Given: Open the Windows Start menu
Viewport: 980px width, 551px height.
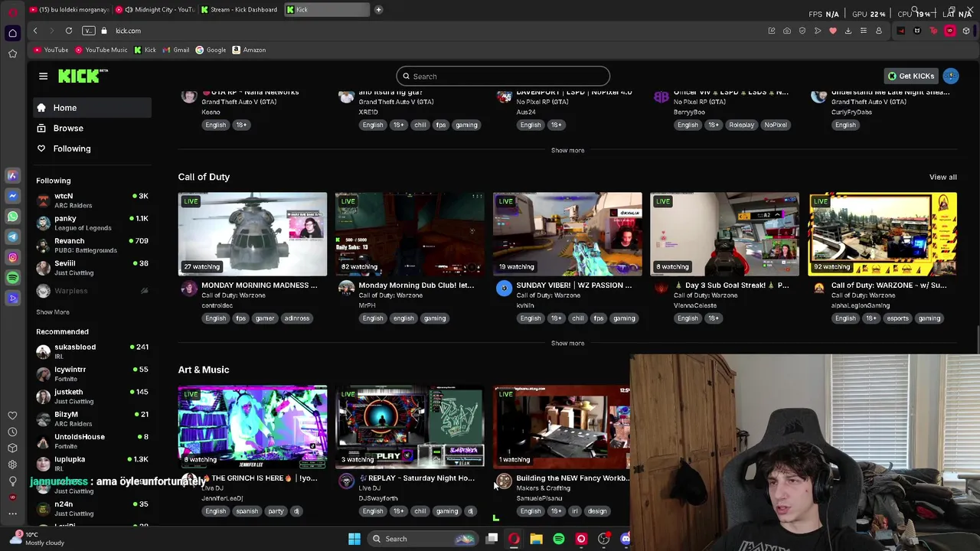Looking at the screenshot, I should (x=354, y=539).
